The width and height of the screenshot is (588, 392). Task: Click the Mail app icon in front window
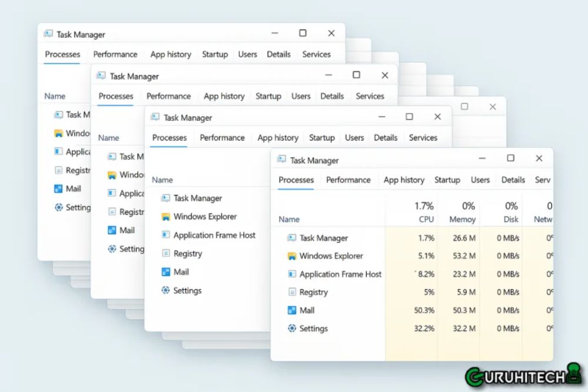pyautogui.click(x=292, y=310)
